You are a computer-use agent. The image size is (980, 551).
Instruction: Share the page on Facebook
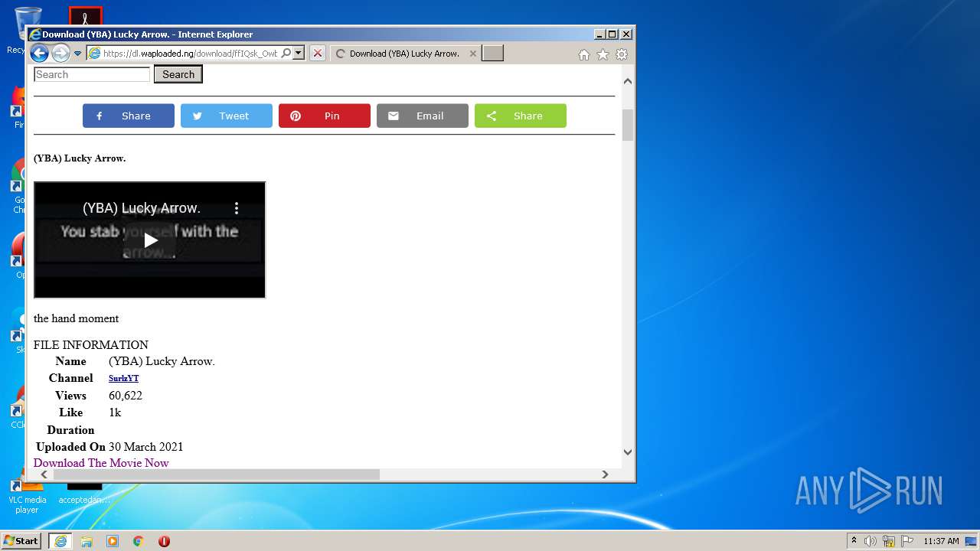[x=129, y=116]
